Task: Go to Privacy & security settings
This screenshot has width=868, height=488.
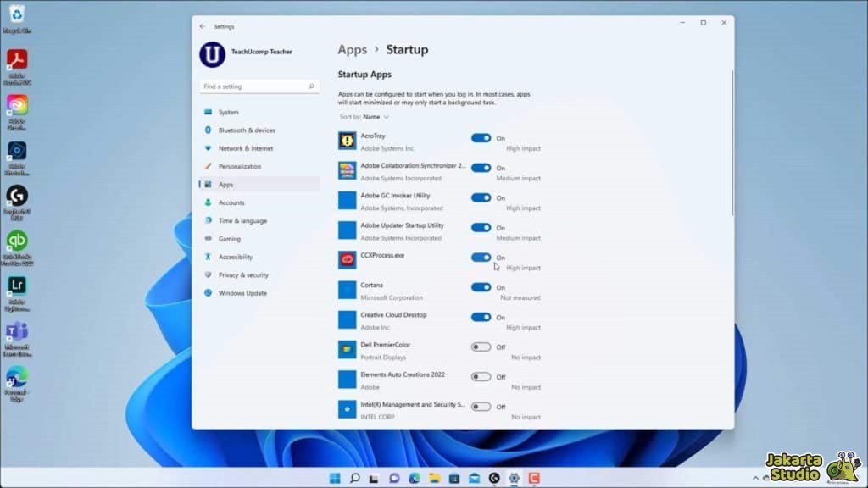Action: coord(259,275)
